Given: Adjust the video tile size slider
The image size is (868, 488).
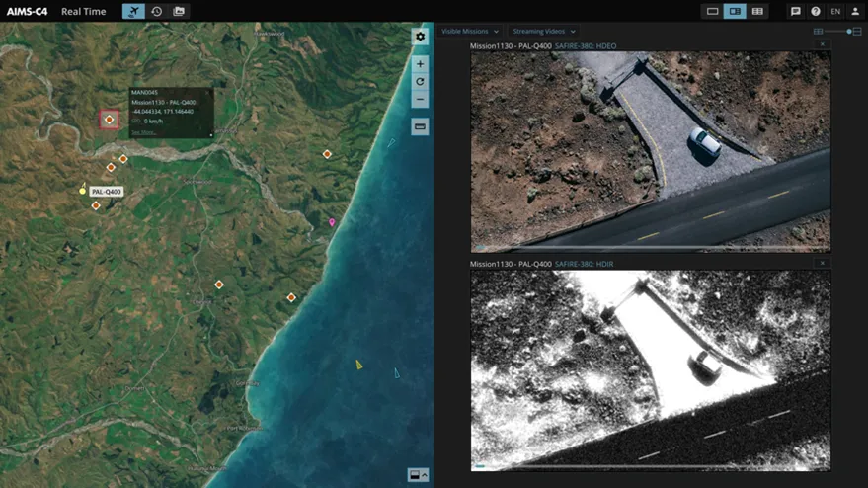Looking at the screenshot, I should 849,32.
